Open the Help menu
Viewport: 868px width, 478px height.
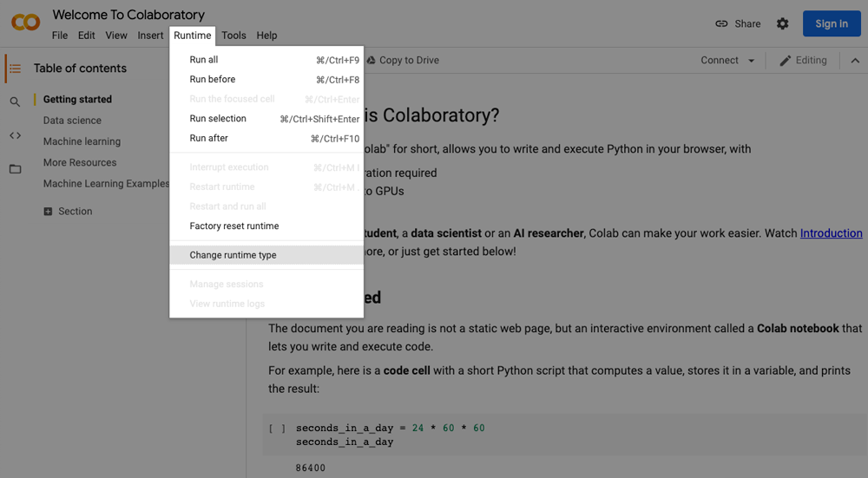tap(266, 36)
